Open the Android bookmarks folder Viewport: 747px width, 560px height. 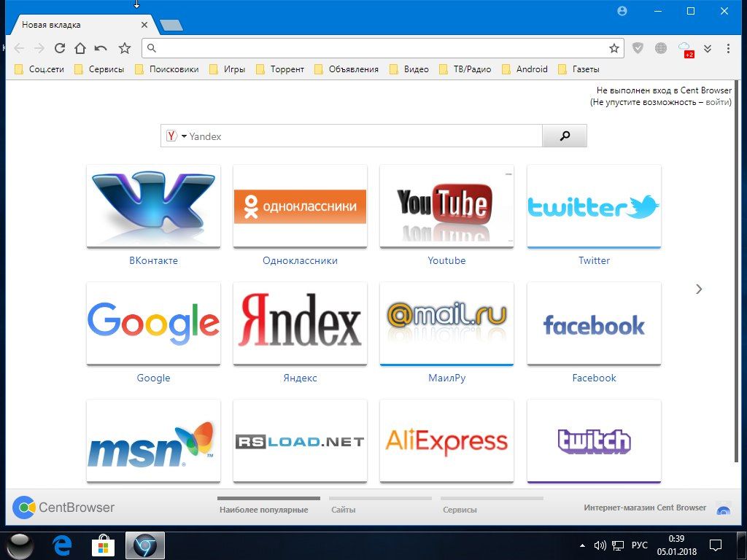pyautogui.click(x=525, y=69)
